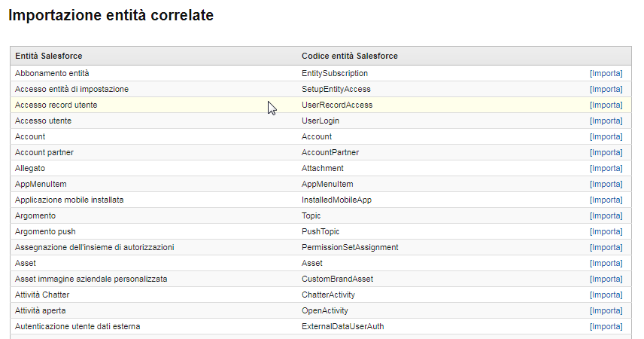
Task: Select the 'Abbonamento entità' row label
Action: point(52,73)
